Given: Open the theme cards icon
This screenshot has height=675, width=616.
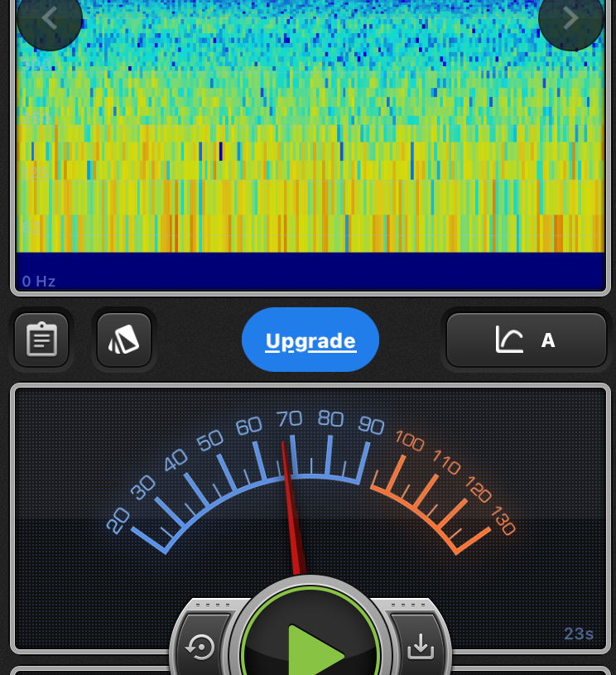Looking at the screenshot, I should (124, 340).
